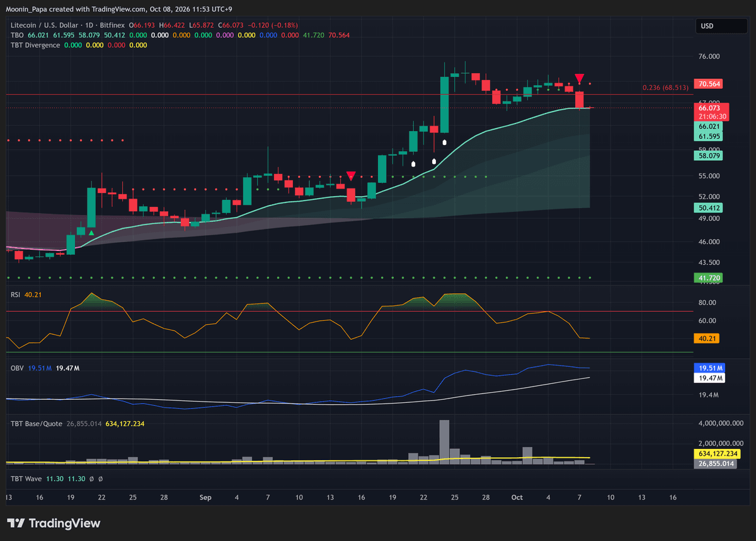Click the red down-arrow signal near October 7
The width and height of the screenshot is (756, 541).
pos(579,79)
